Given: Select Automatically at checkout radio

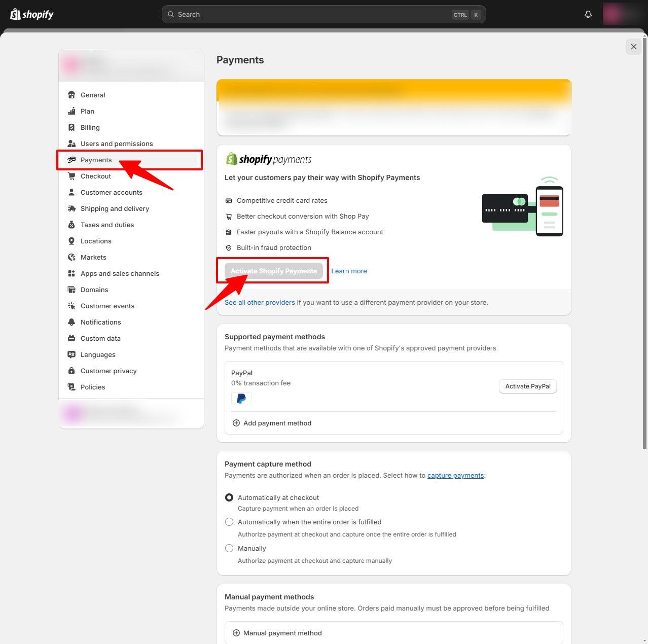Looking at the screenshot, I should click(229, 497).
